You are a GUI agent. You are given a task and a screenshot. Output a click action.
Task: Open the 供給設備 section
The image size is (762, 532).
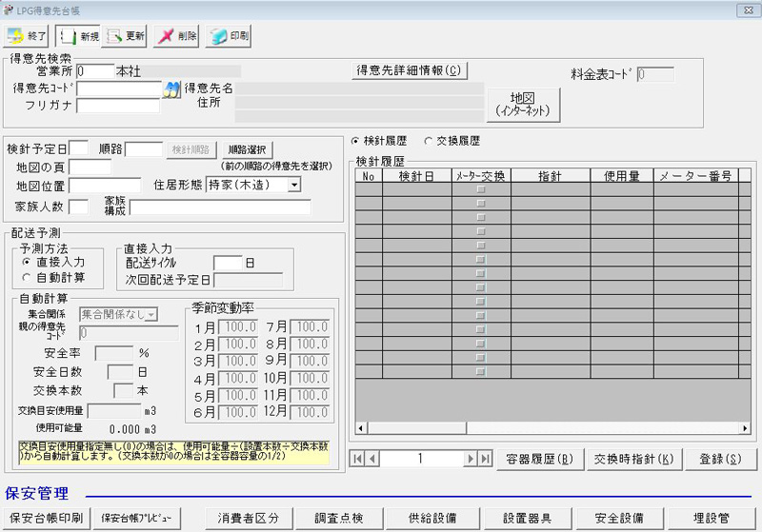(432, 519)
